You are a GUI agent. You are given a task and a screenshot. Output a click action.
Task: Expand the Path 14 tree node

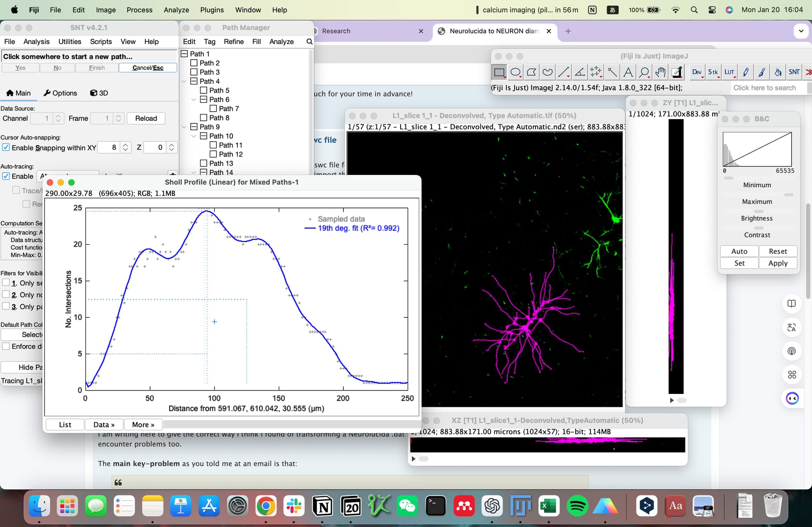(x=194, y=172)
